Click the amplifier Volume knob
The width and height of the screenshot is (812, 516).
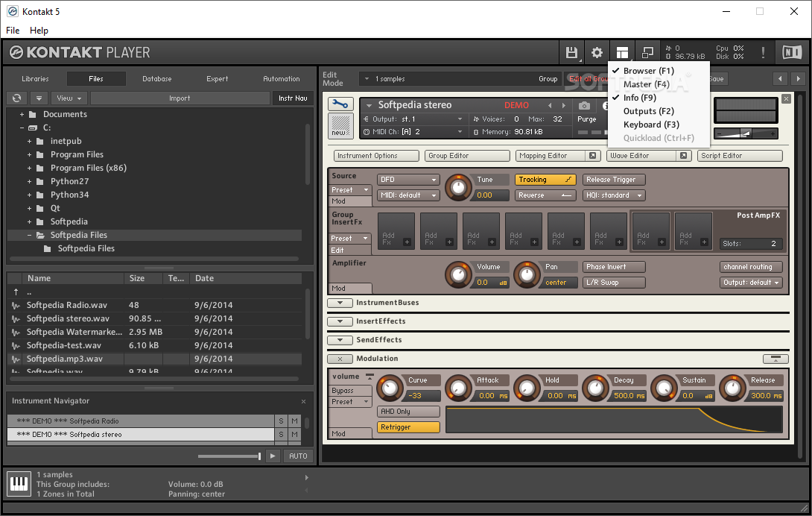click(458, 275)
